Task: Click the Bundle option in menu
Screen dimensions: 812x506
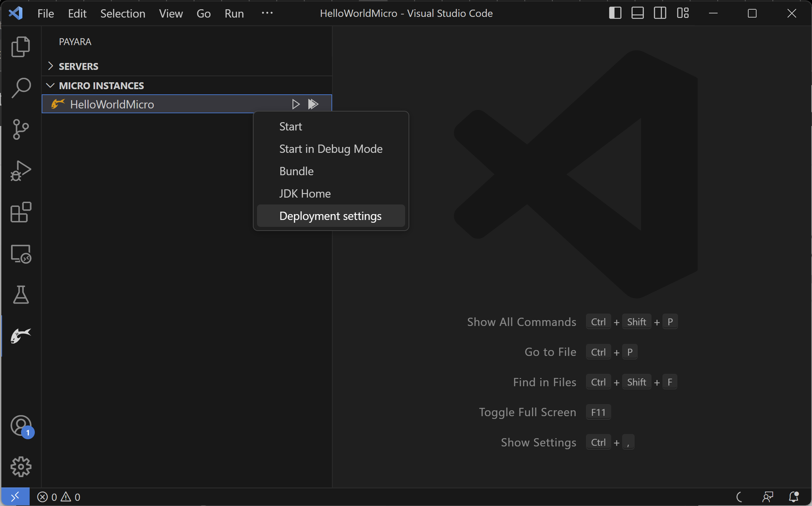Action: (x=296, y=171)
